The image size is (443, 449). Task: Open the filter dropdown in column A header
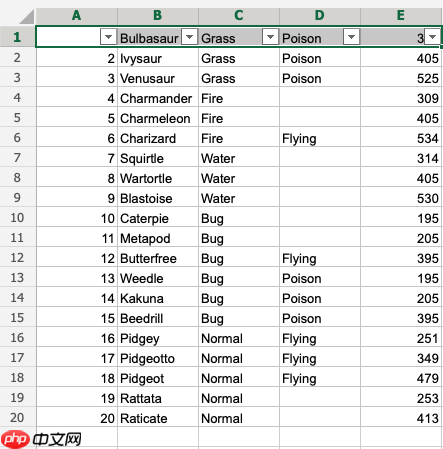click(108, 37)
